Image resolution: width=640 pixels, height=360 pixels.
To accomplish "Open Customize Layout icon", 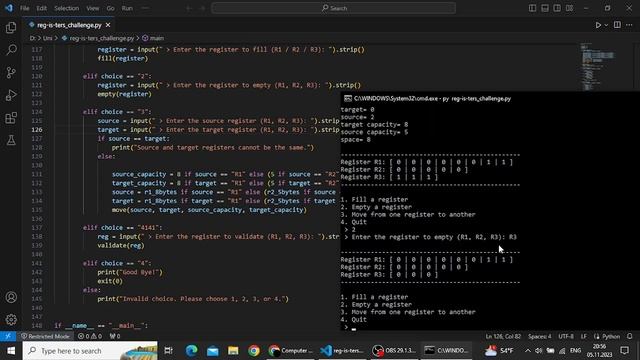I will (569, 8).
